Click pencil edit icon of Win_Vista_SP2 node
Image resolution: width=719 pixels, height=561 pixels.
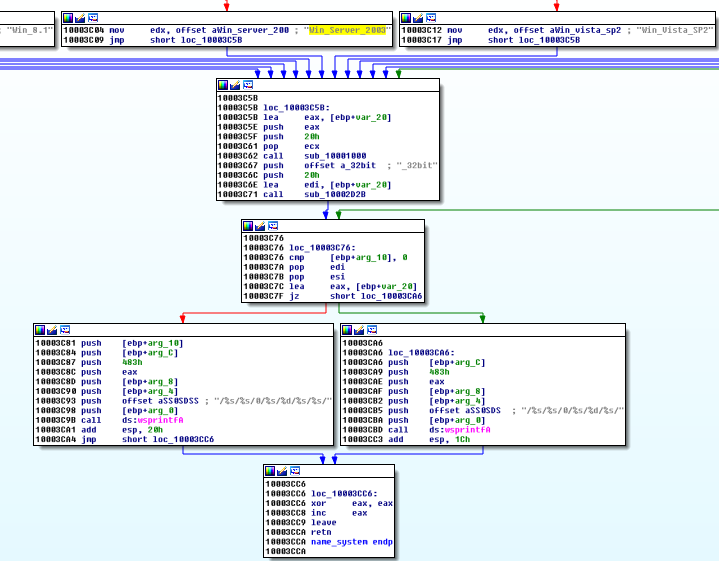coord(418,18)
